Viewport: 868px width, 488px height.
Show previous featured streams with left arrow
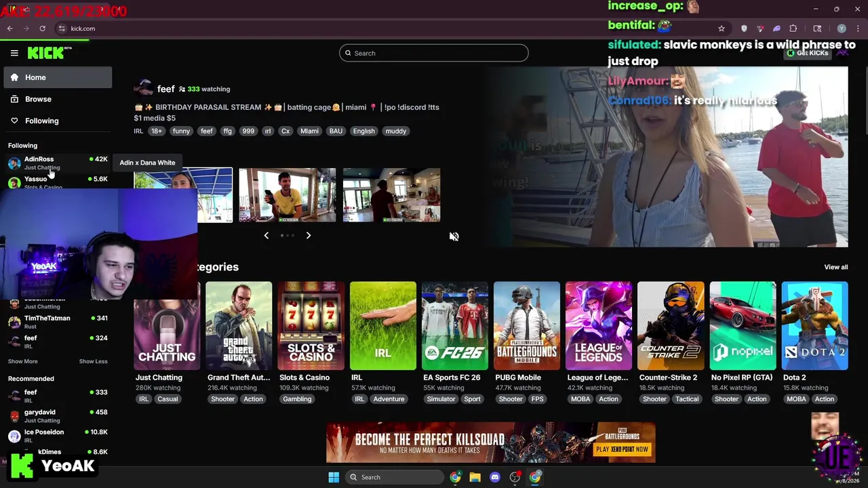click(266, 235)
